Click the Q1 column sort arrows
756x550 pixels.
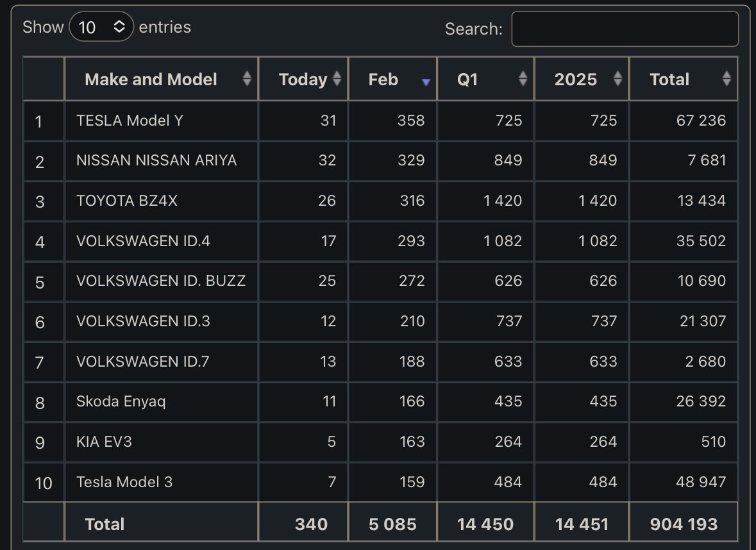pos(523,79)
